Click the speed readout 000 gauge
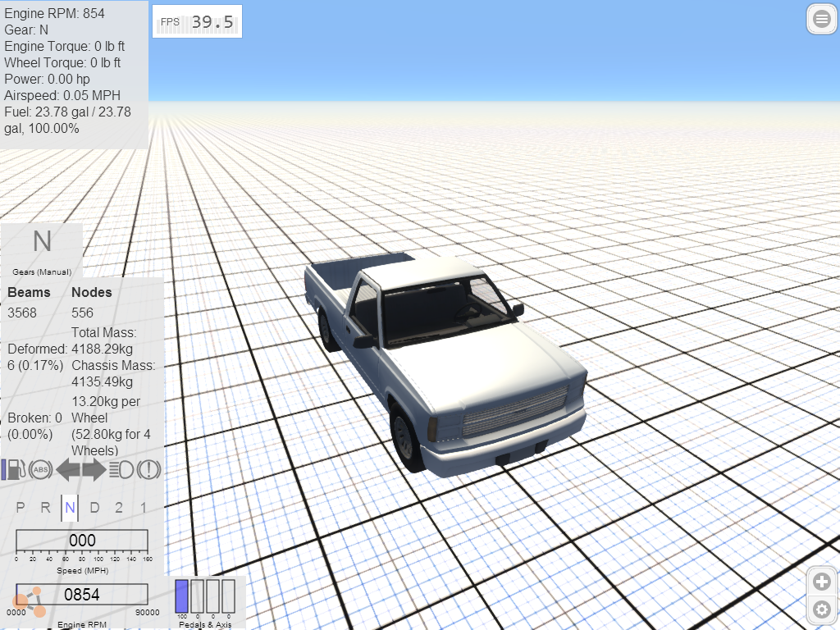840x630 pixels. (x=82, y=541)
